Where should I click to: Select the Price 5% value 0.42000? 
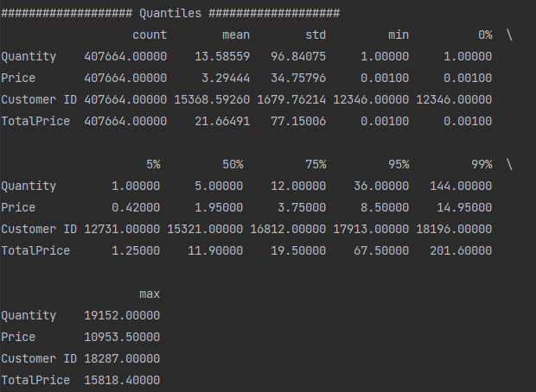(136, 207)
